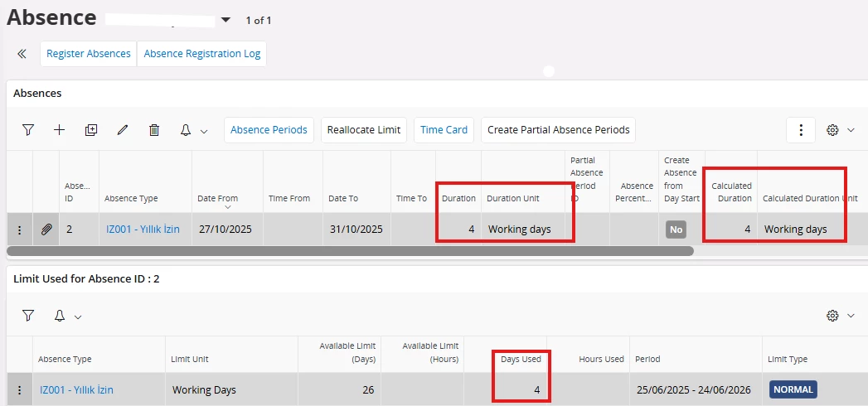Viewport: 868px width, 406px height.
Task: Click the 1 of 1 record counter
Action: coord(259,21)
